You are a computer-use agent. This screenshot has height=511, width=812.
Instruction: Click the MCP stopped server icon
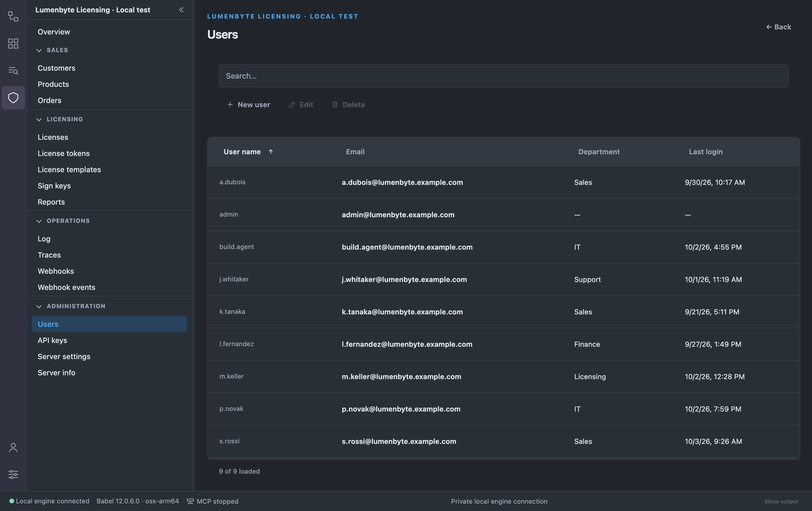190,501
